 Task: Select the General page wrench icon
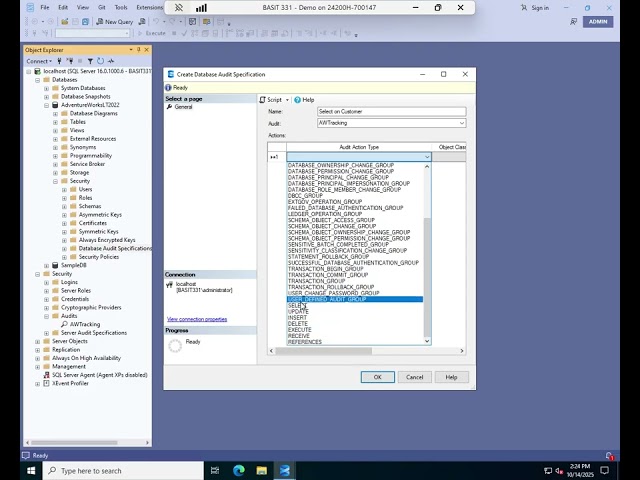pos(169,107)
